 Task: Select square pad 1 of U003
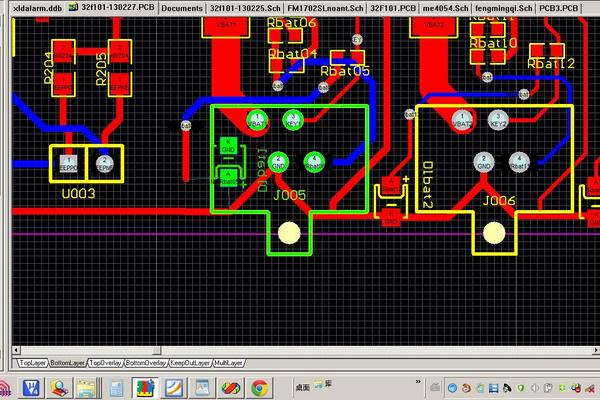pos(68,163)
